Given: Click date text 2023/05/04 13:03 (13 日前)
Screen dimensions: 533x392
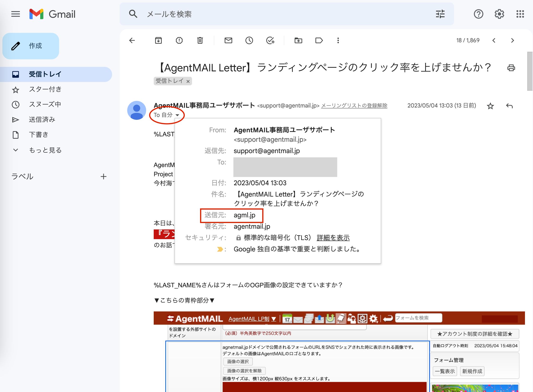Looking at the screenshot, I should [441, 106].
